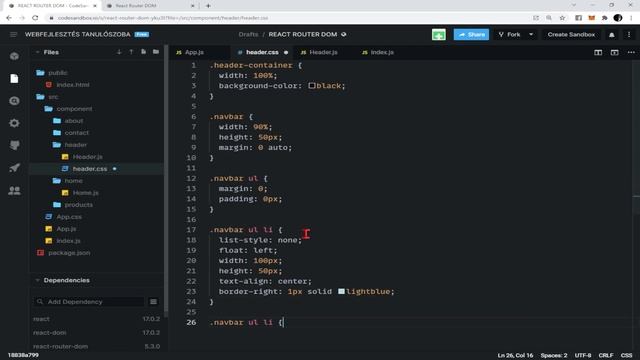640x360 pixels.
Task: Click the Fork button
Action: [509, 35]
